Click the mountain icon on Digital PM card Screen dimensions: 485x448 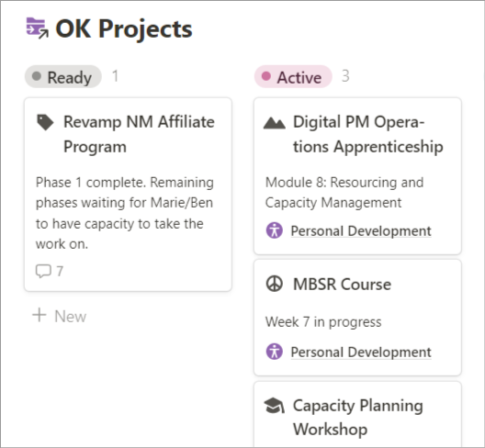point(275,123)
